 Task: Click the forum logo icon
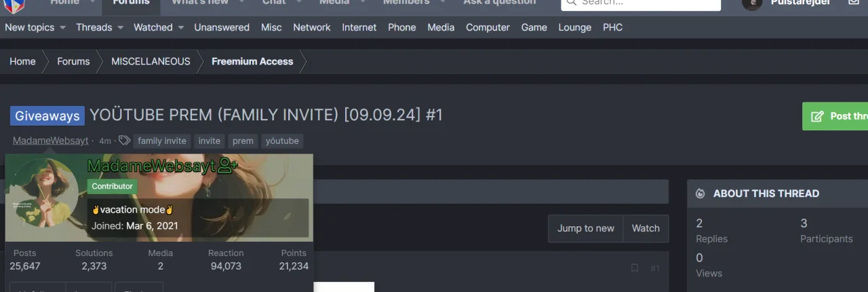pos(15,5)
